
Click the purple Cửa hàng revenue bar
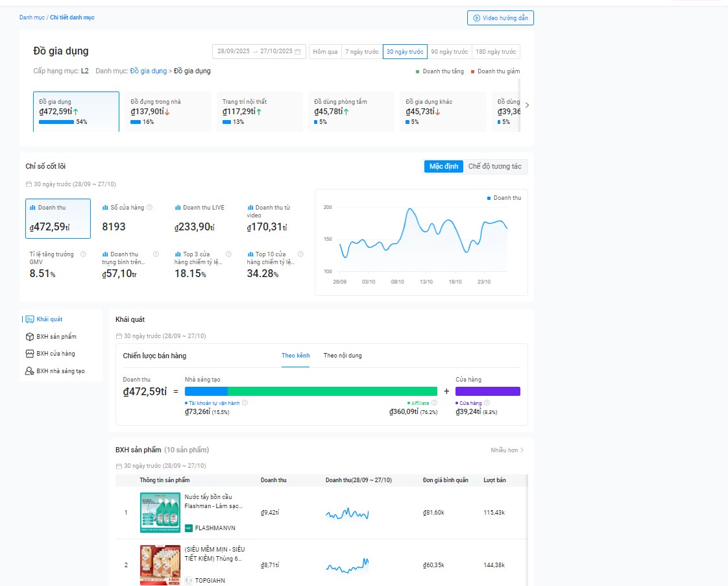click(x=487, y=391)
